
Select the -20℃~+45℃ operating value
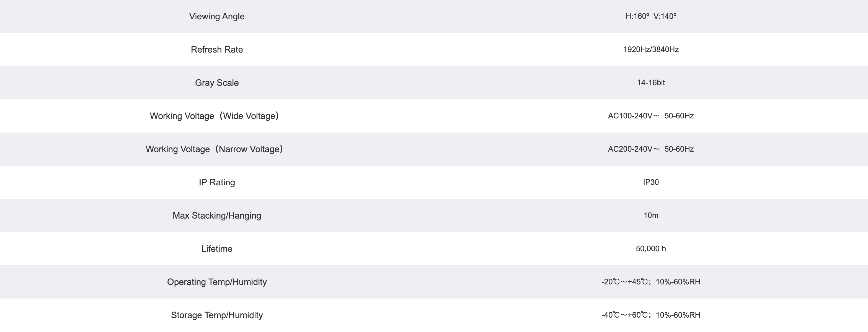click(651, 282)
